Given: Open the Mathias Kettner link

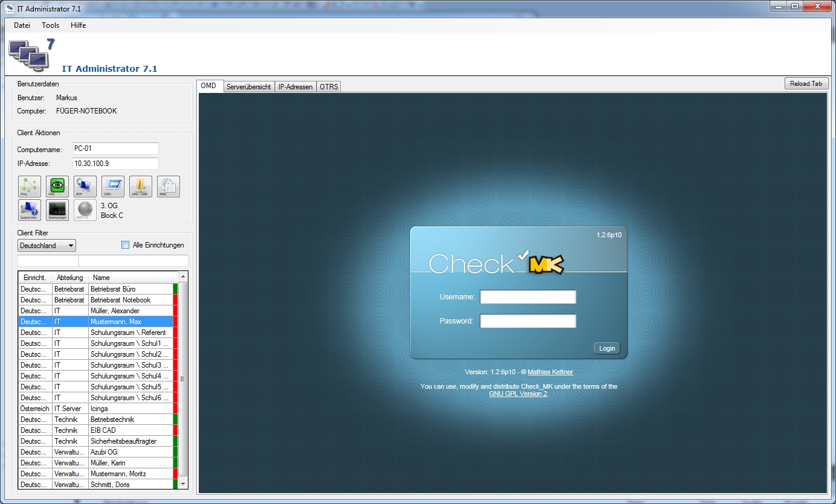Looking at the screenshot, I should pyautogui.click(x=550, y=372).
